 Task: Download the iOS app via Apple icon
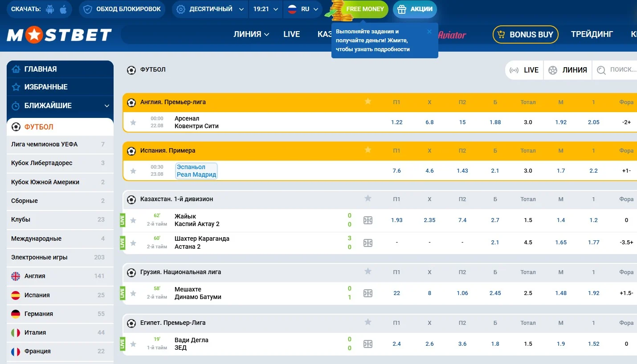(x=63, y=9)
